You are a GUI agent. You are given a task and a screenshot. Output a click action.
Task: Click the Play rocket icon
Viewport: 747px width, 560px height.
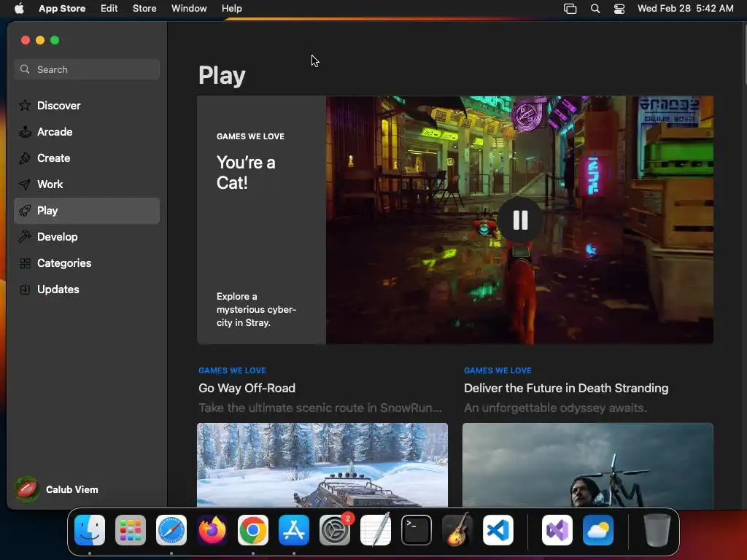point(25,211)
